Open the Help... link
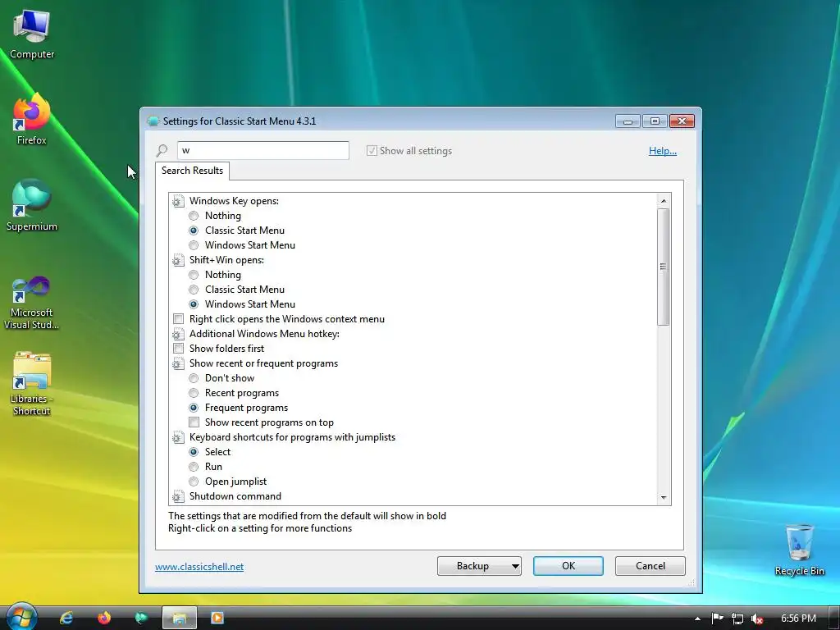Viewport: 840px width, 630px height. 663,151
